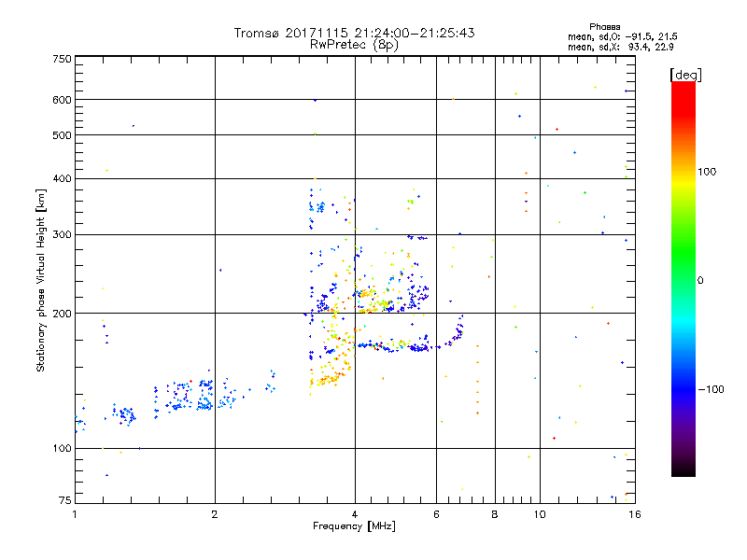Click the x-axis '8' tick label
747x560 pixels.
click(495, 514)
